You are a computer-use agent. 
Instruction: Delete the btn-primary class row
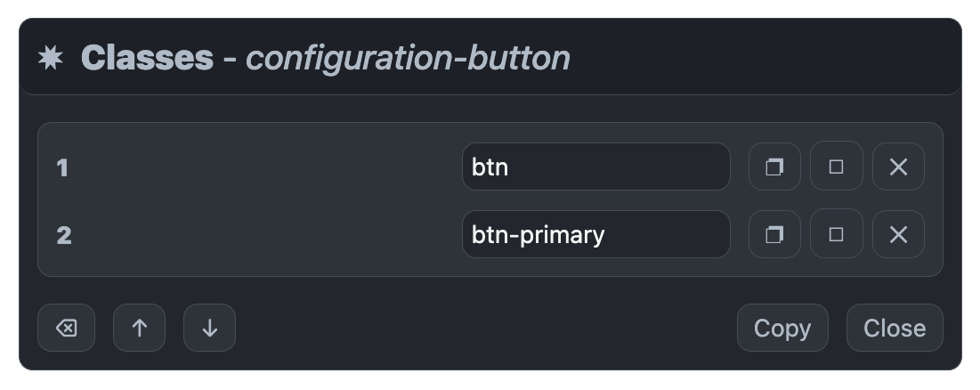(x=898, y=234)
